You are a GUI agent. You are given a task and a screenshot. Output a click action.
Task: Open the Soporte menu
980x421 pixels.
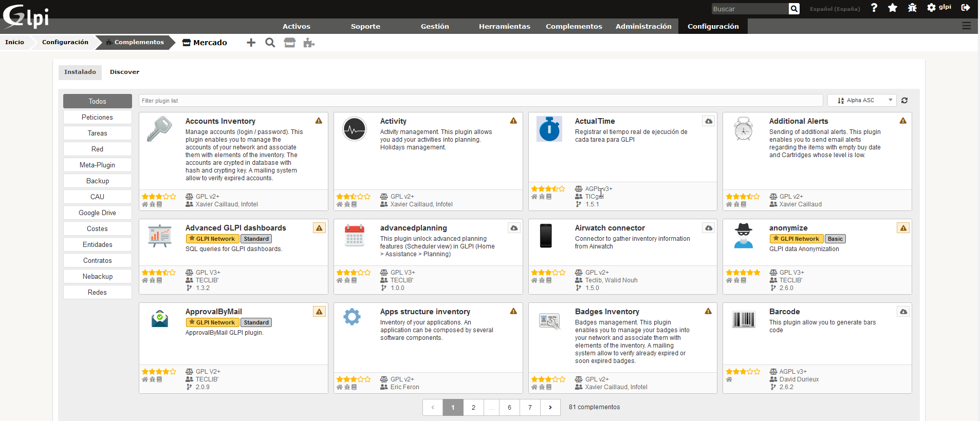click(365, 26)
